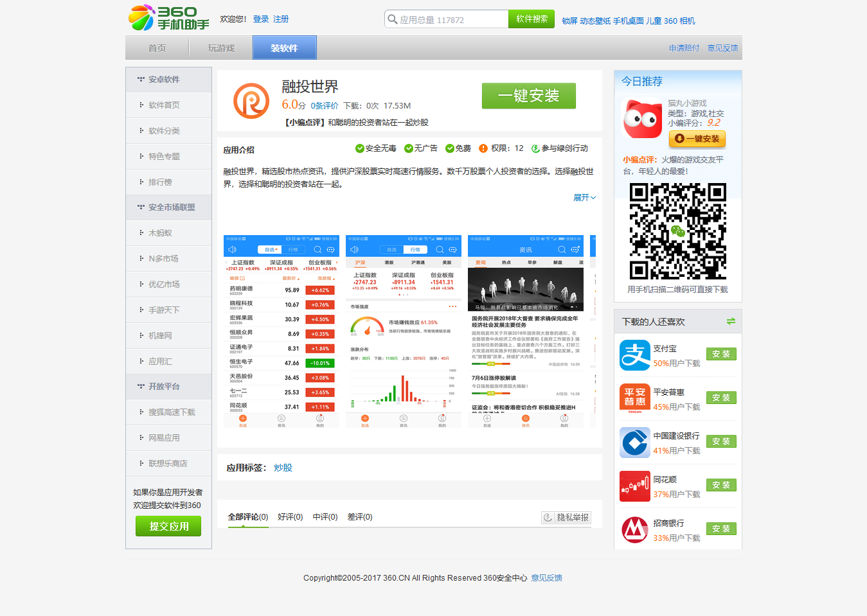Click the 动态壁纸 hot keyword link
Image resolution: width=867 pixels, height=616 pixels.
click(x=595, y=21)
